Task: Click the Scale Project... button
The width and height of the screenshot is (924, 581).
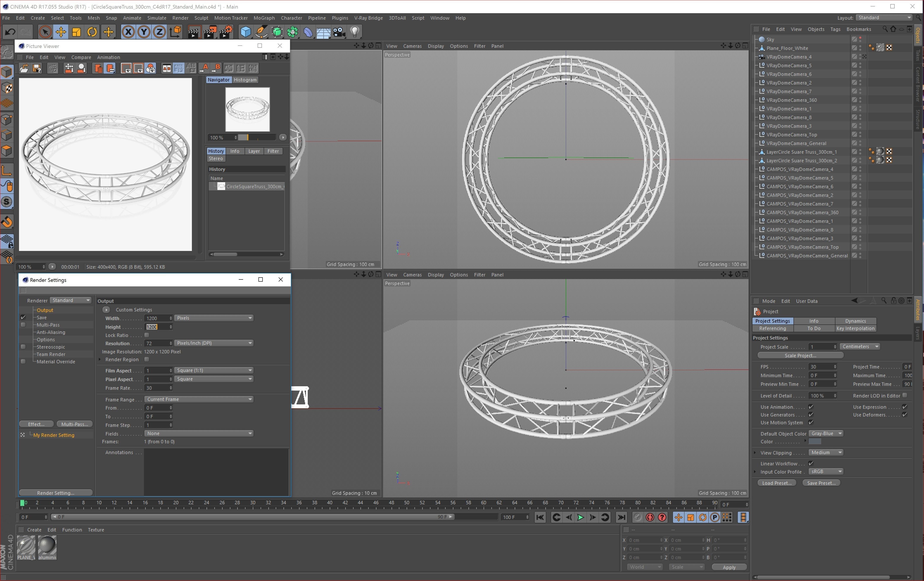Action: tap(800, 356)
